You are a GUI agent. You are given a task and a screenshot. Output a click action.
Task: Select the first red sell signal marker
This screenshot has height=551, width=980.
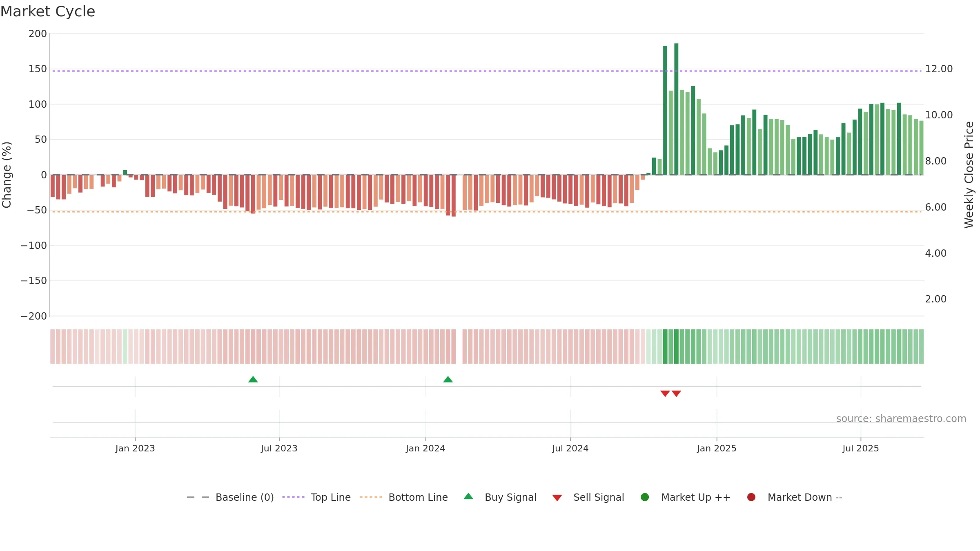click(x=665, y=393)
